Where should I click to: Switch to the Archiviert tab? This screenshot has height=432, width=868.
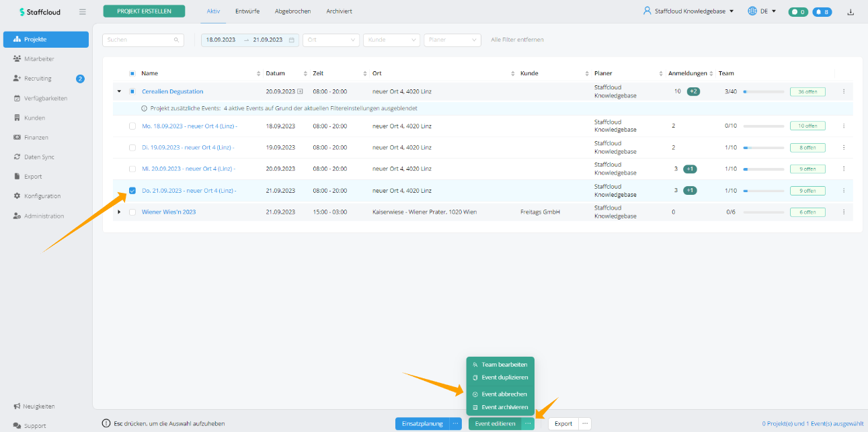tap(339, 11)
